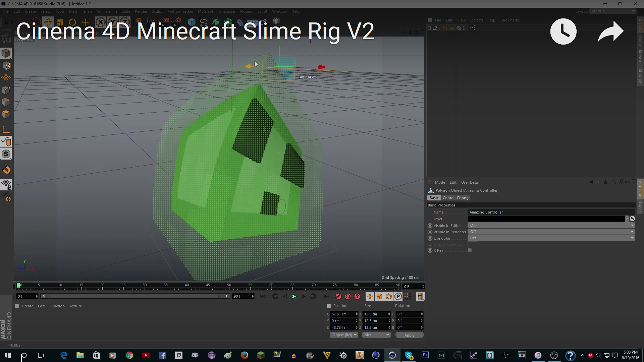Image resolution: width=644 pixels, height=362 pixels.
Task: Open the User Data menu
Action: click(x=469, y=182)
